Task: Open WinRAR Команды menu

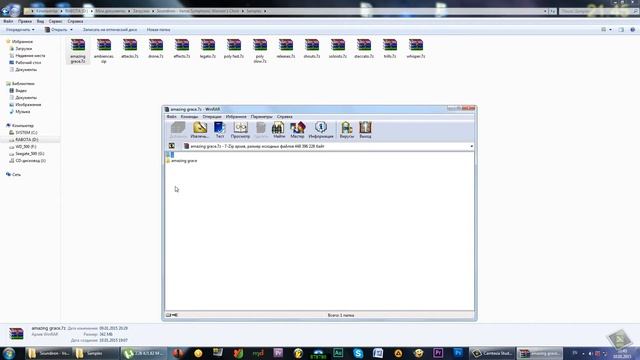Action: (x=189, y=117)
